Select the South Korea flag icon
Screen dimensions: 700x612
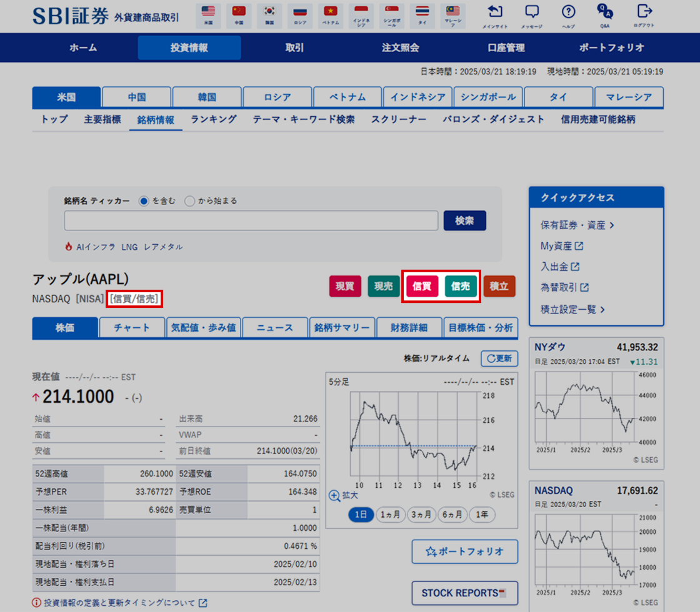(269, 15)
